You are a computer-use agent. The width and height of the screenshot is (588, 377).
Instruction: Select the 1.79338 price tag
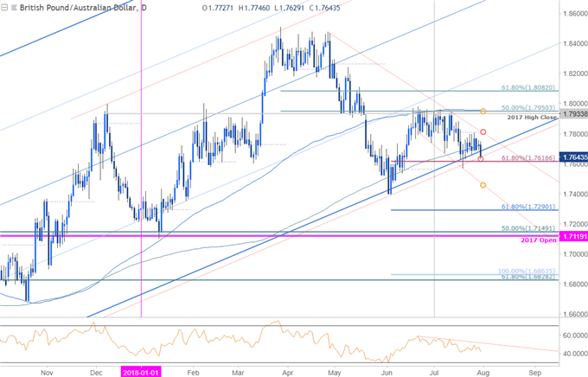(573, 113)
